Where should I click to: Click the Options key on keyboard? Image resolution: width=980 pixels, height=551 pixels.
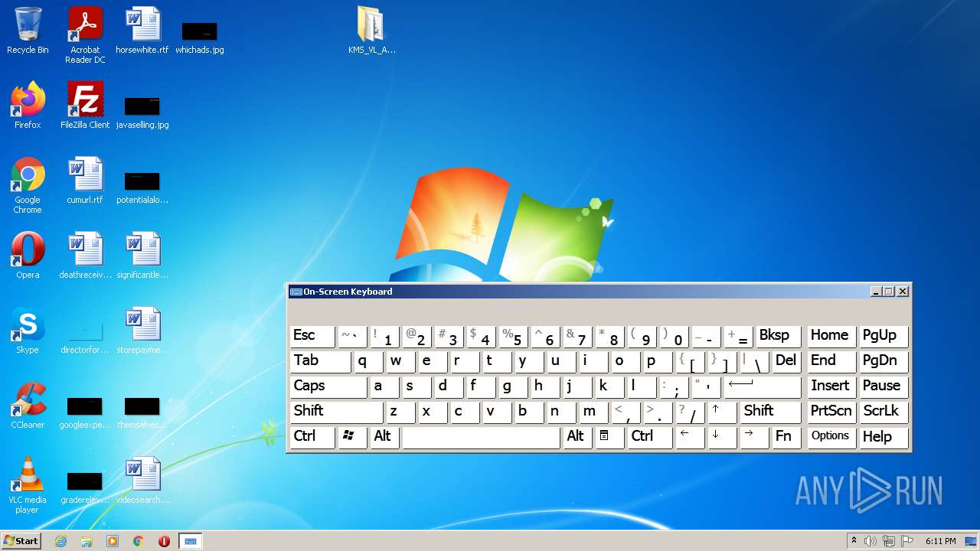click(831, 437)
